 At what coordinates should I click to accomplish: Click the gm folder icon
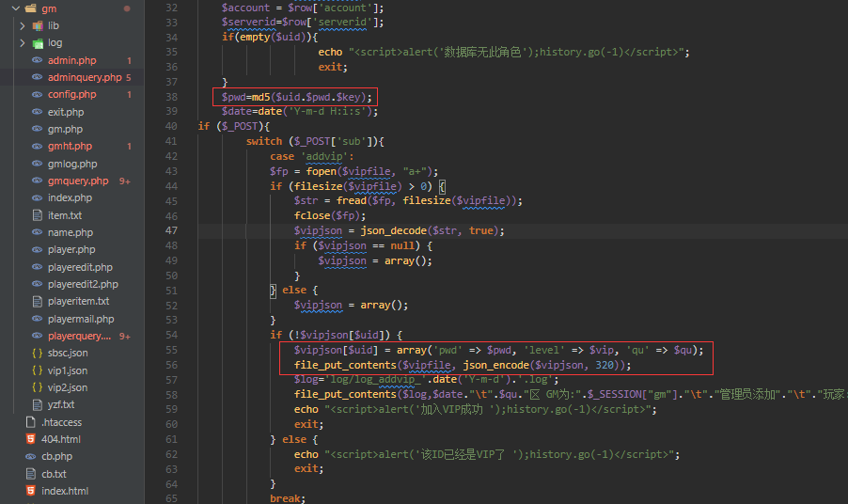click(x=31, y=8)
